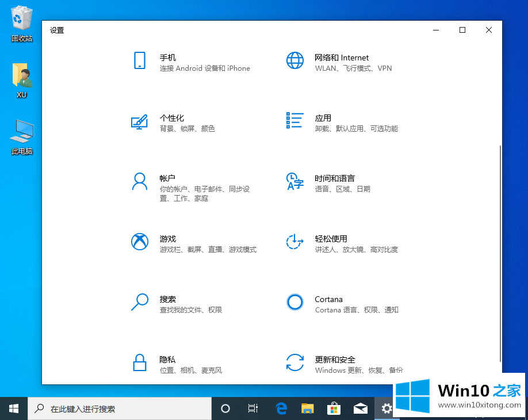
Task: Click text 讲述人、放大镜、高对比度
Action: (x=357, y=250)
